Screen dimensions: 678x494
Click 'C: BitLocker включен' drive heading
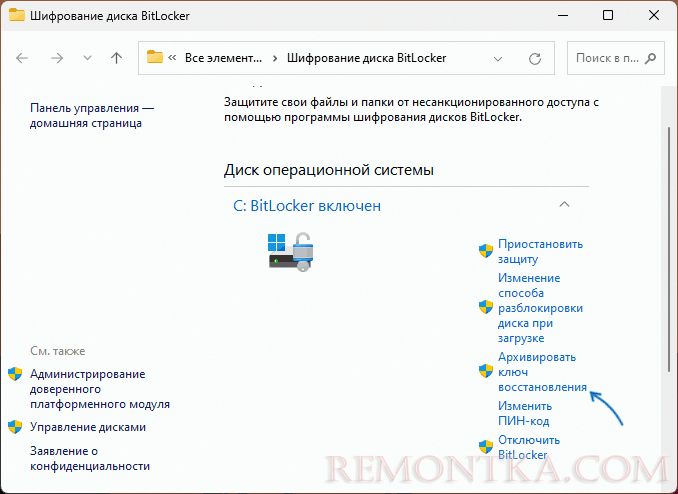coord(307,205)
